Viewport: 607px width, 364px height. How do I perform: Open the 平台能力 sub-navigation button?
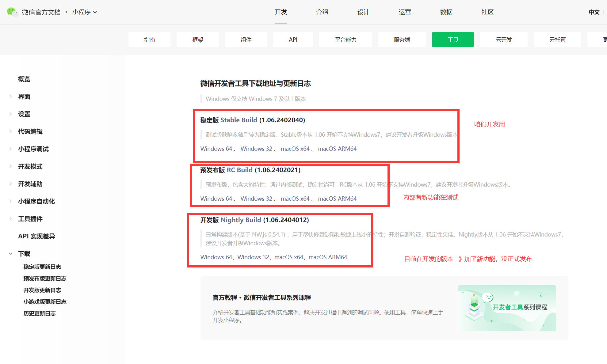pos(345,40)
